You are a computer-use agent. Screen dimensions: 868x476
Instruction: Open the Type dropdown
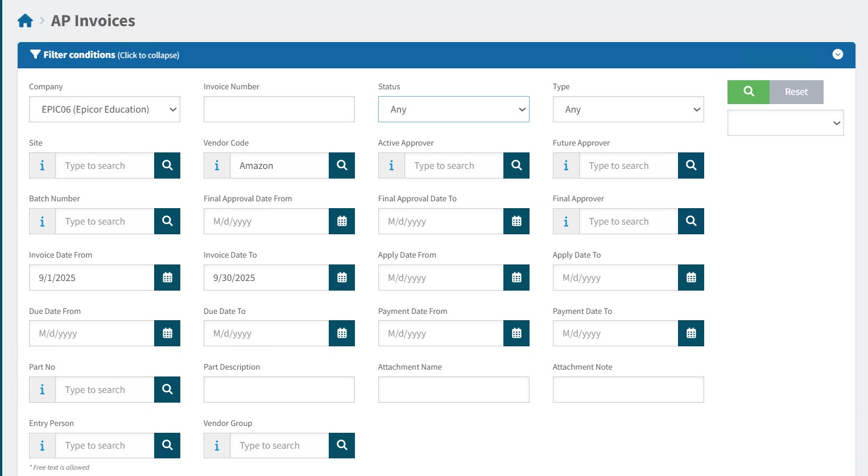pyautogui.click(x=628, y=109)
